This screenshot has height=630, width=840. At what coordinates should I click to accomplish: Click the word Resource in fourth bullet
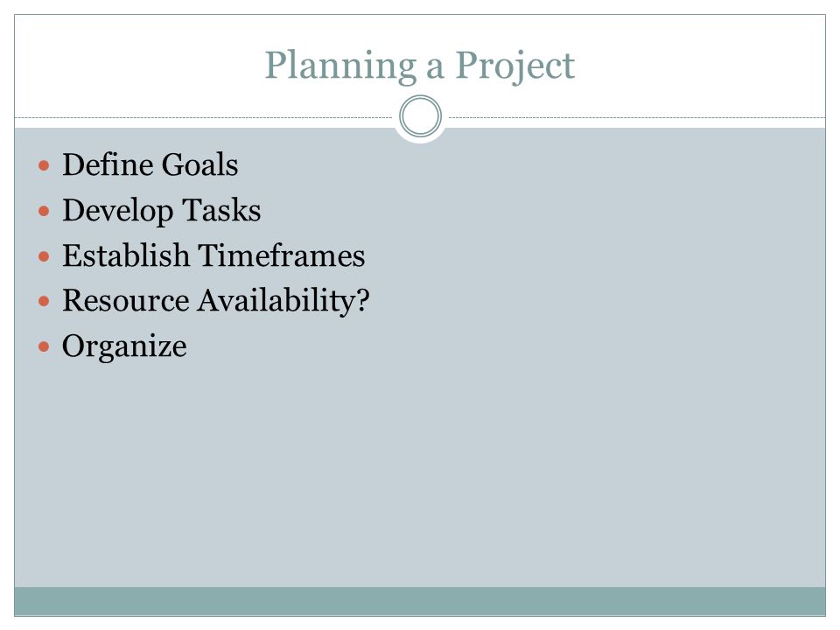click(126, 300)
